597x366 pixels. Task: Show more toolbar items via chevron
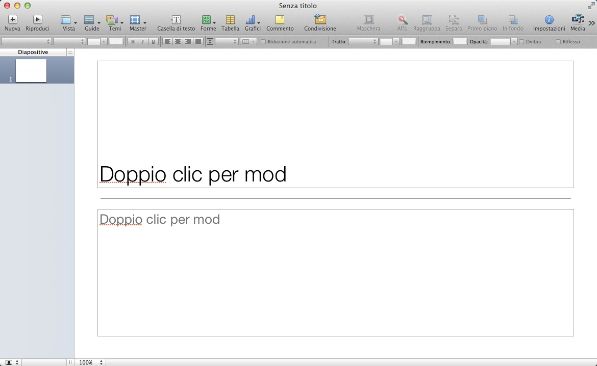(592, 23)
